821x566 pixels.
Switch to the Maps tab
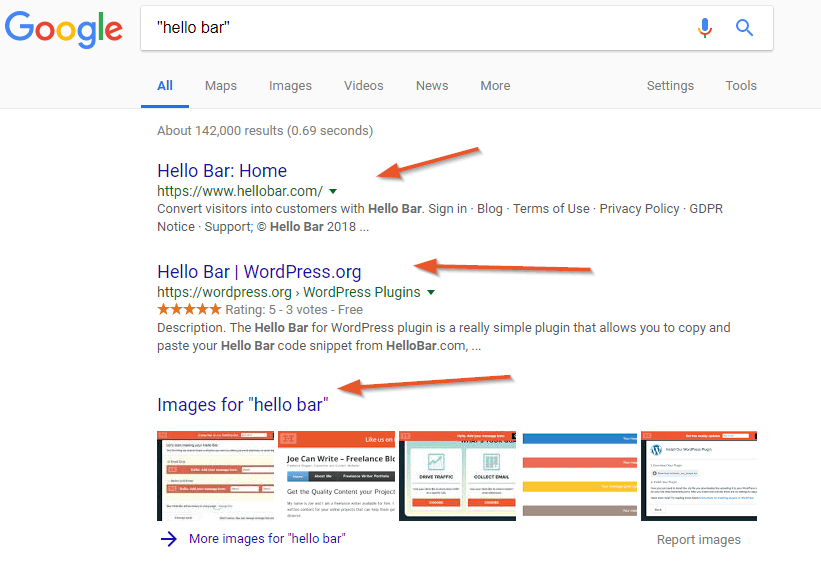coord(221,86)
